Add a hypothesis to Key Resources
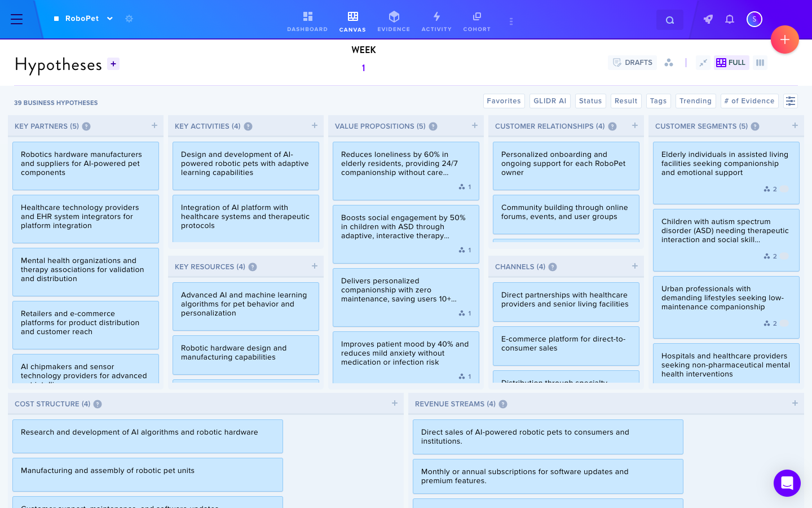This screenshot has width=812, height=508. [x=315, y=266]
